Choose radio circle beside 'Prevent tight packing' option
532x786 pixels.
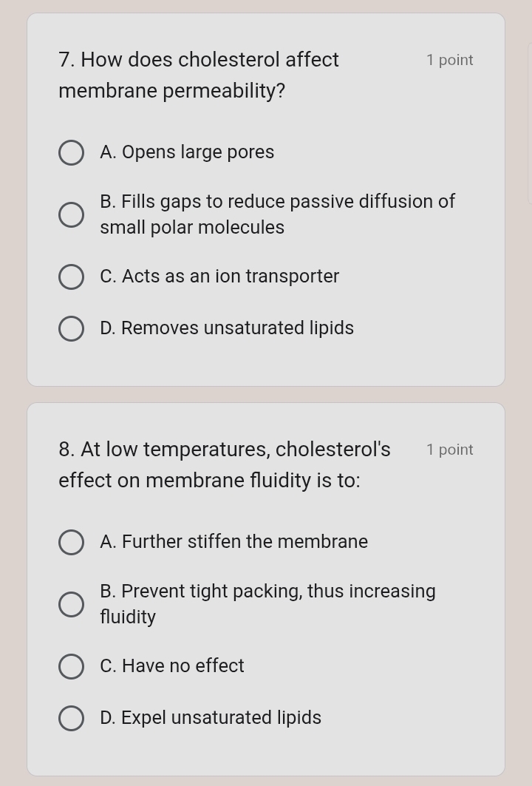click(72, 605)
